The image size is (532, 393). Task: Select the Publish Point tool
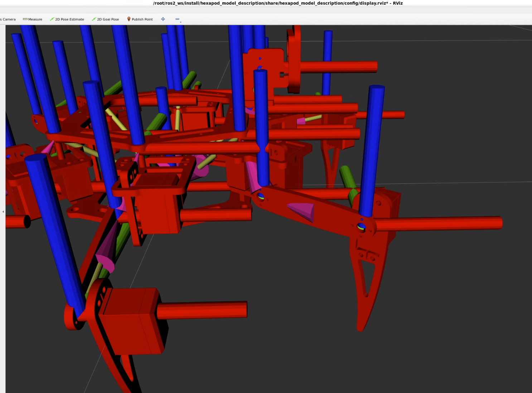tap(140, 19)
